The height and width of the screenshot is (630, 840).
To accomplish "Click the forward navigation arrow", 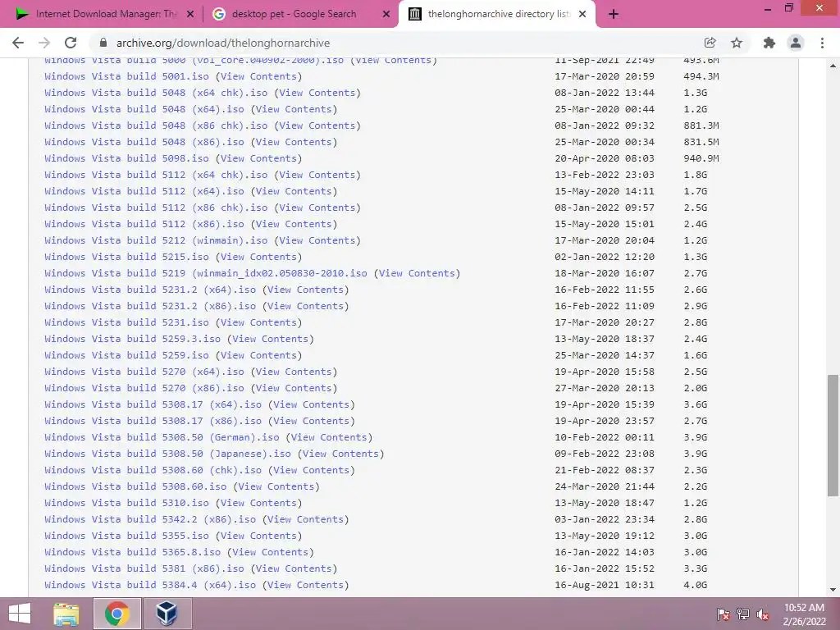I will (x=44, y=43).
